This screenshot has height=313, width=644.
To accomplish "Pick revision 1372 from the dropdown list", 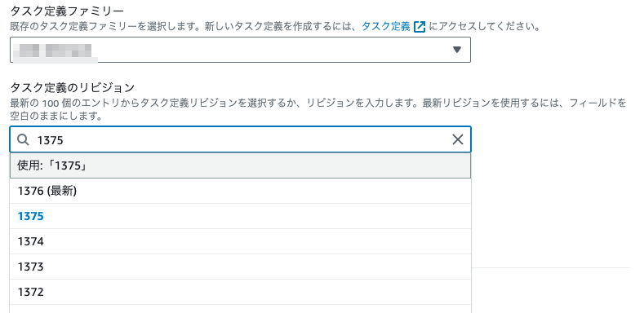I will click(240, 292).
